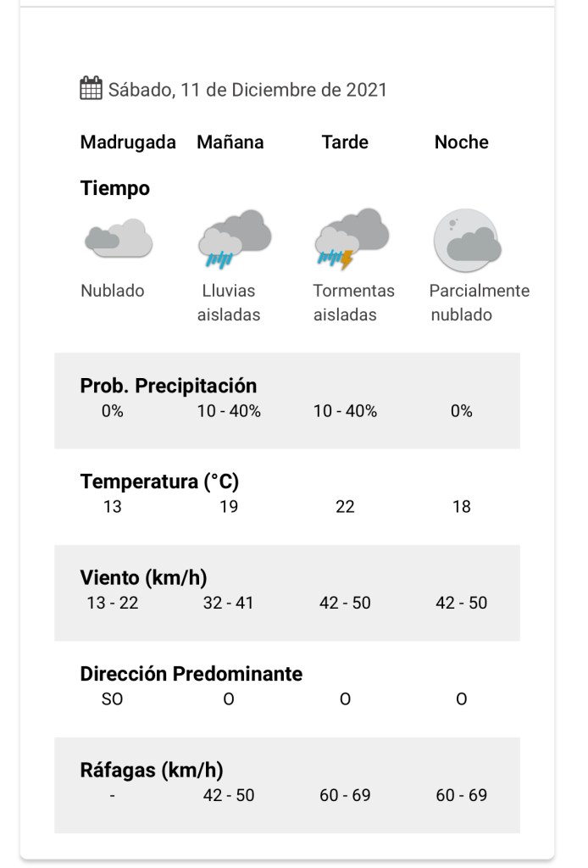The width and height of the screenshot is (588, 868).
Task: Click the Temperatura (°C) row heading
Action: point(159,482)
